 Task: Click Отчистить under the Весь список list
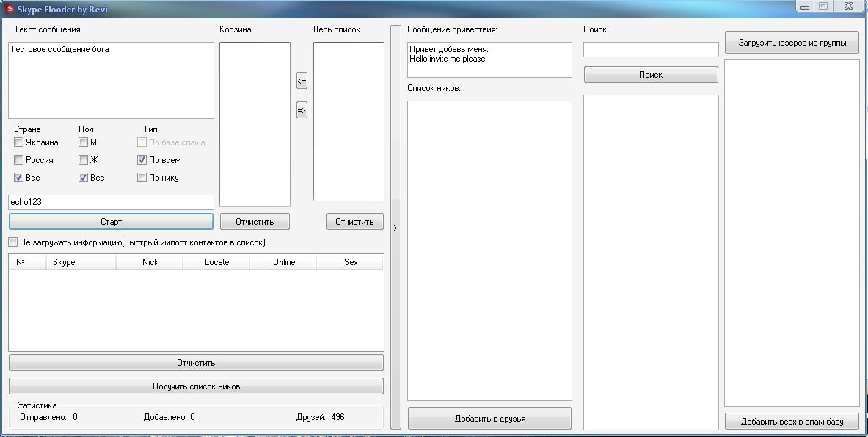[354, 222]
